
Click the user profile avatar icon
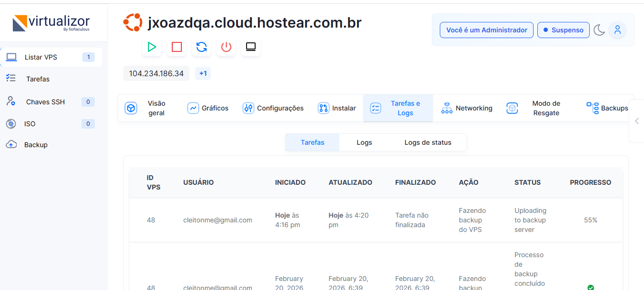pyautogui.click(x=617, y=30)
